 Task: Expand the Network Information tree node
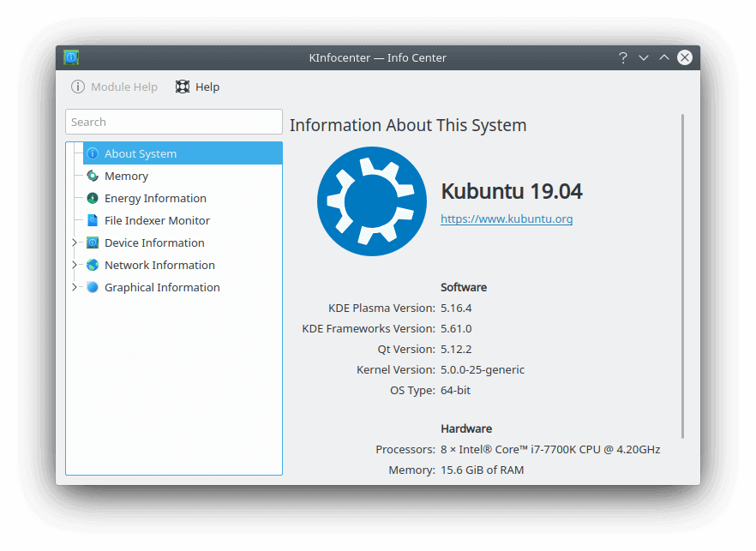point(75,265)
